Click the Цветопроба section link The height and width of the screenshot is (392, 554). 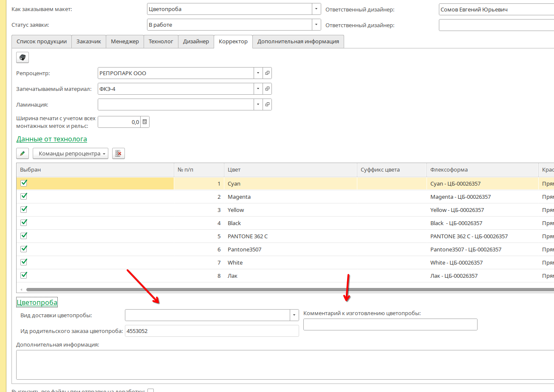coord(37,302)
